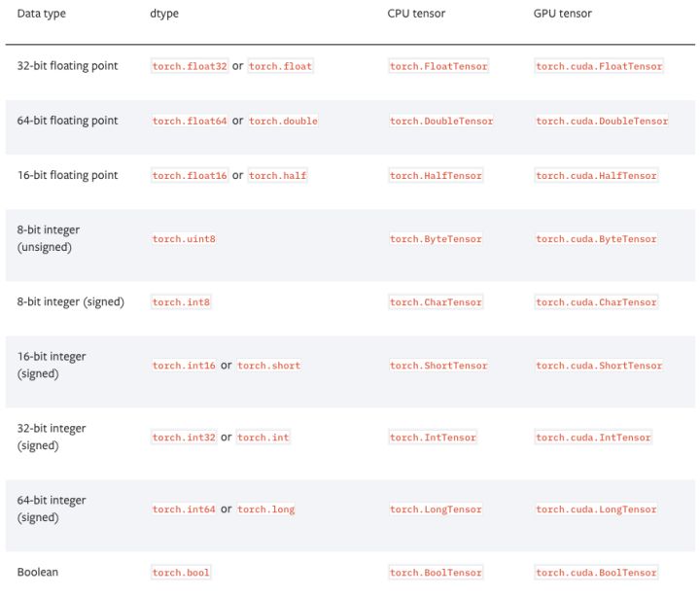Viewport: 700px width, 597px height.
Task: Click torch.cuda.CharTensor GPU tensor entry
Action: (596, 302)
